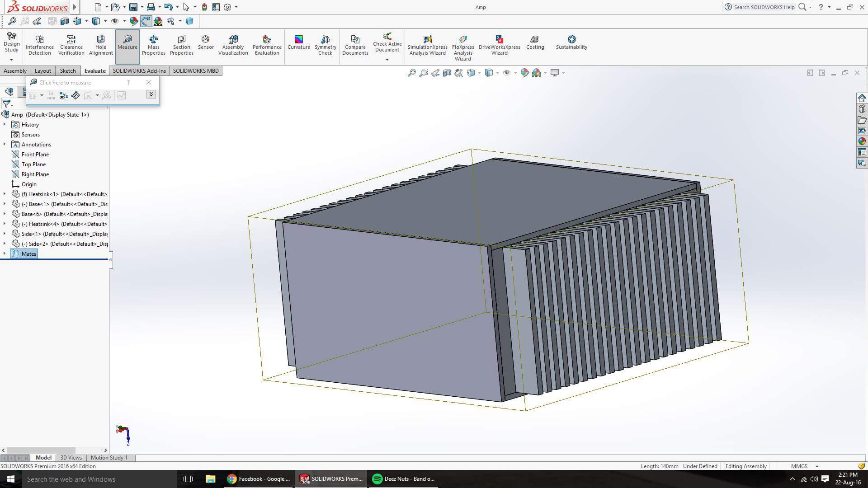The image size is (868, 488).
Task: Expand the Base<6> component node
Action: click(5, 214)
